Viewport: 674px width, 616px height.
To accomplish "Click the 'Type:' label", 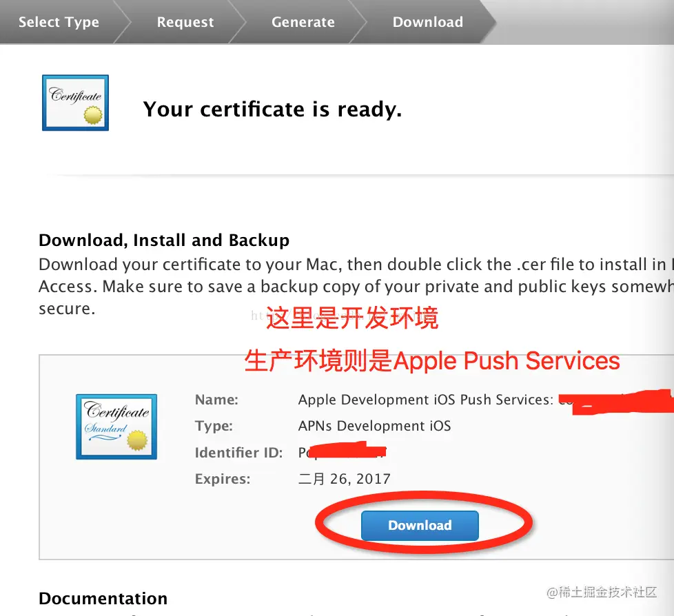I will click(214, 426).
